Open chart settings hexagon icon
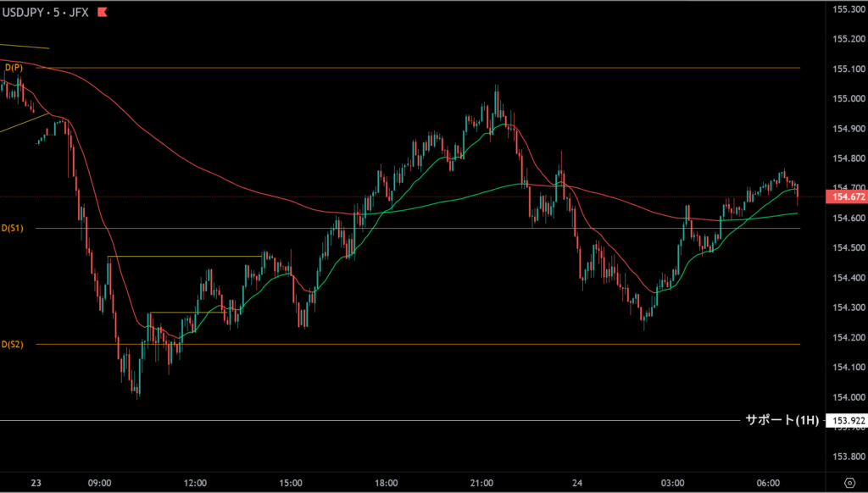Screen dimensions: 868x493 [848, 483]
